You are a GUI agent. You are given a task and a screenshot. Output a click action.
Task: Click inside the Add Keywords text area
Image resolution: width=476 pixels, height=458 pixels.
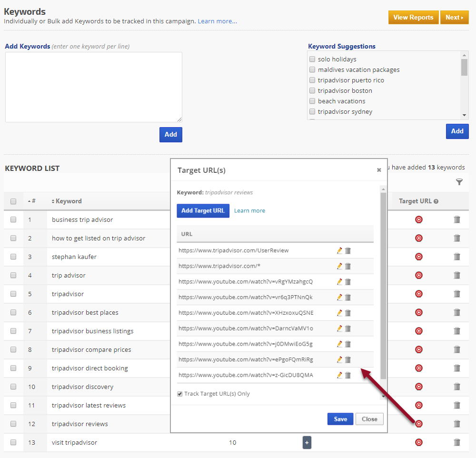93,87
